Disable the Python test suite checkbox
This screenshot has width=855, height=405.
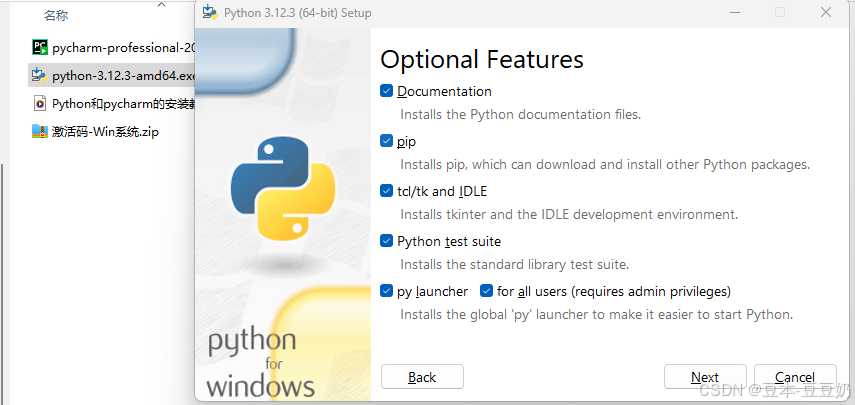pyautogui.click(x=386, y=241)
